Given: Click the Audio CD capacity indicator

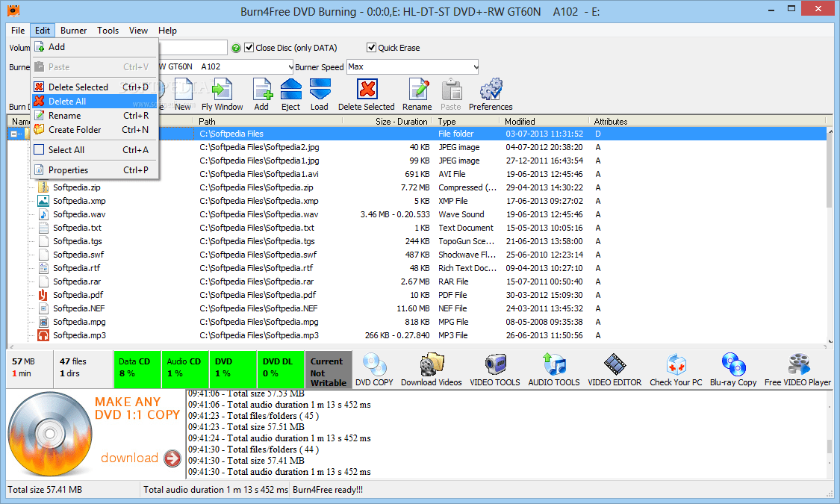Looking at the screenshot, I should (185, 369).
